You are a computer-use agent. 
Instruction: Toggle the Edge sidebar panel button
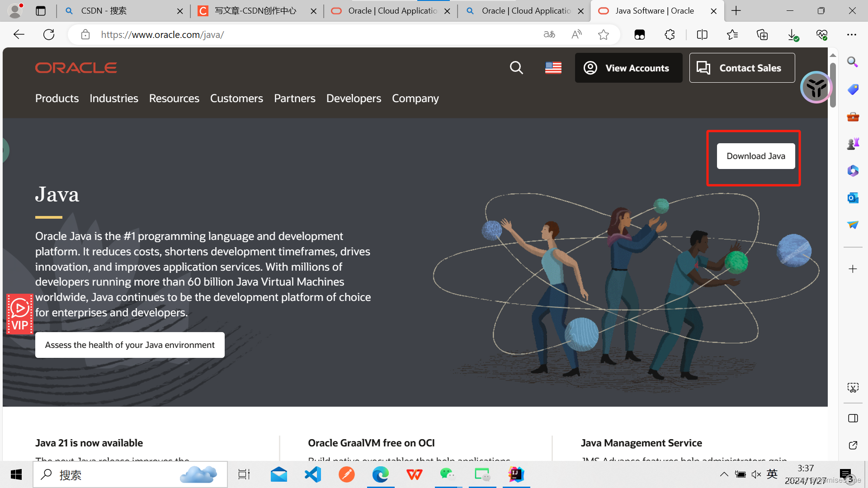(853, 418)
